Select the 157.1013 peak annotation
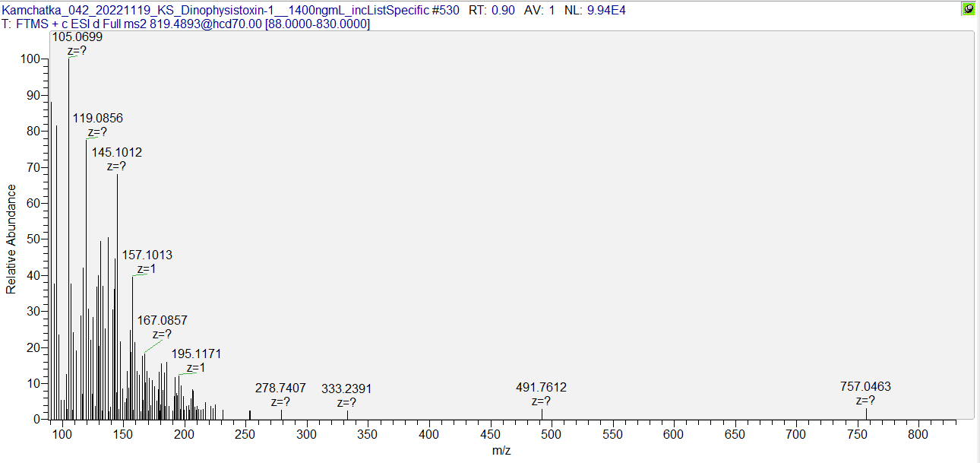Viewport: 980px width, 463px height. point(147,255)
